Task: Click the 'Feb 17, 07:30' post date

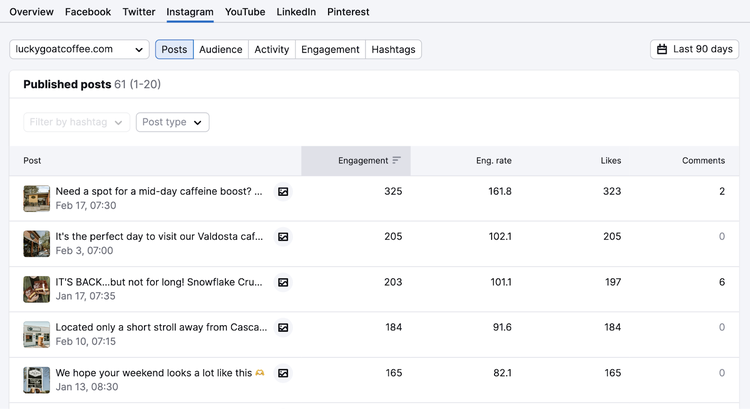Action: click(x=86, y=205)
